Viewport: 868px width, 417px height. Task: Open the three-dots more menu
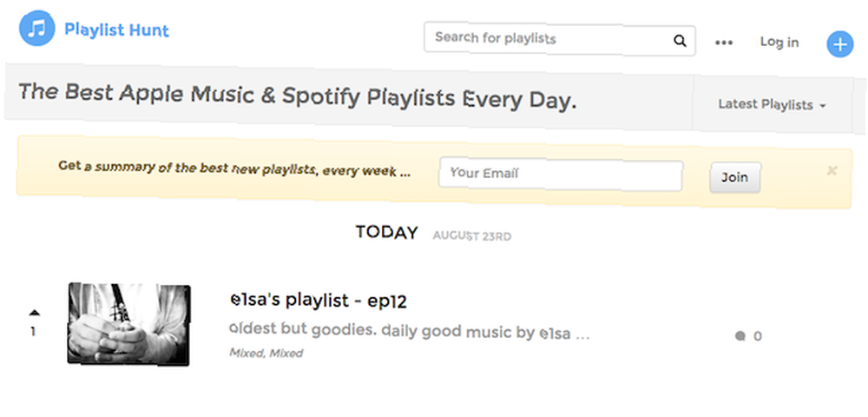[724, 43]
